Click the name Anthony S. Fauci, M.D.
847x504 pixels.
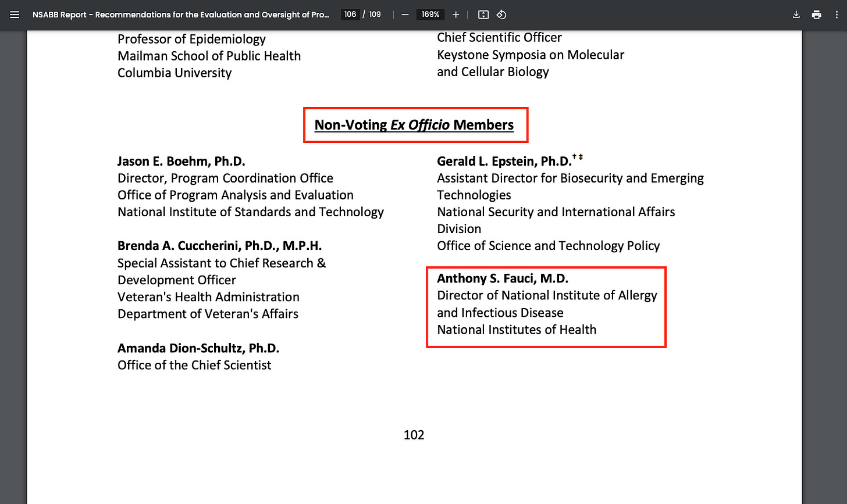(503, 278)
